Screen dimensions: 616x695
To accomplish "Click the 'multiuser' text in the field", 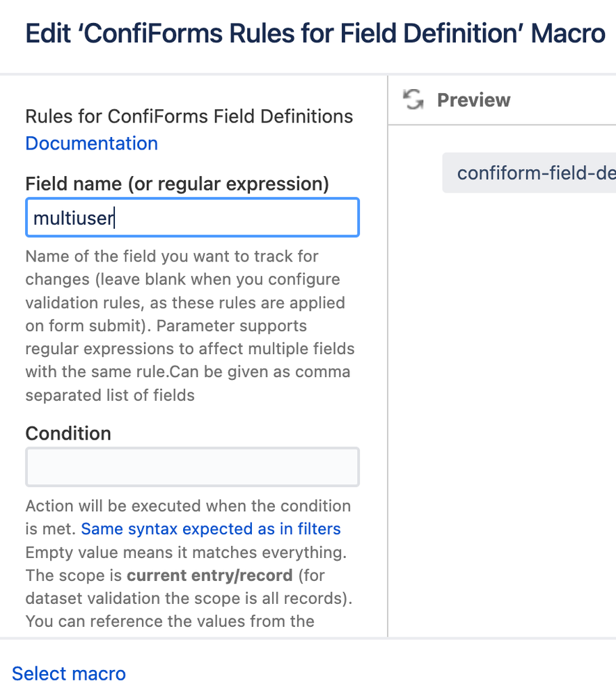I will pyautogui.click(x=74, y=218).
